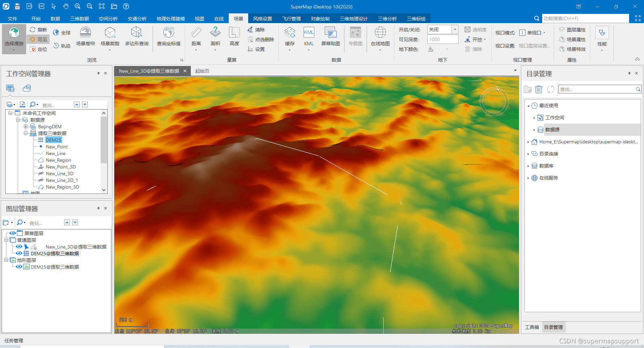Open the KML data tool
Image resolution: width=644 pixels, height=348 pixels.
(309, 38)
